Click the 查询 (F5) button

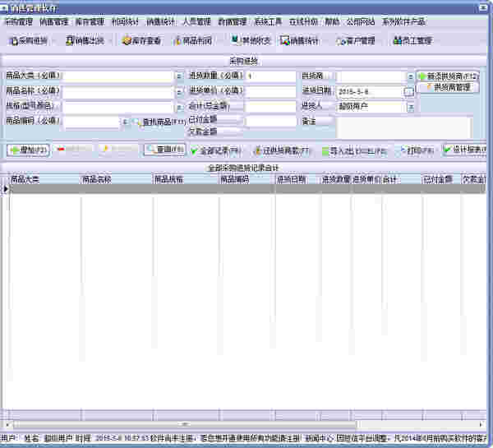click(x=164, y=150)
